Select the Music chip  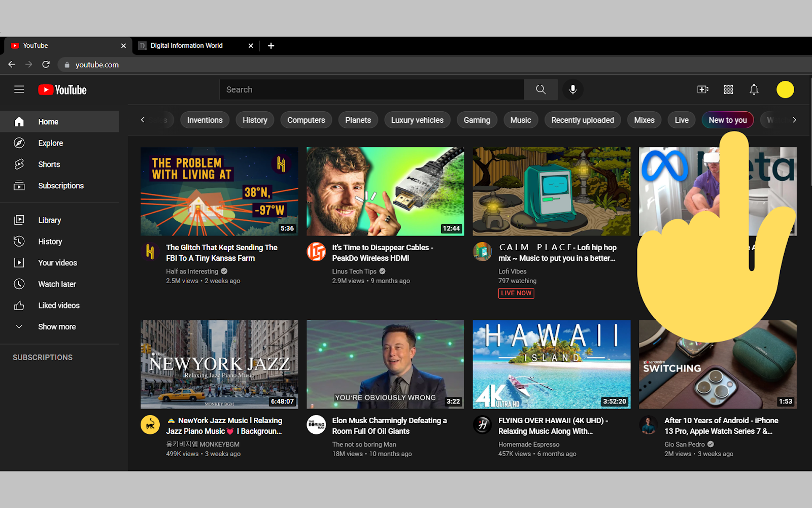pyautogui.click(x=521, y=120)
